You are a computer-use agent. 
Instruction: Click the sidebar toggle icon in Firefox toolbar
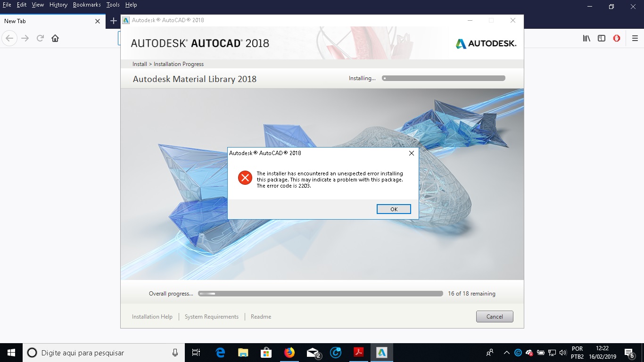602,38
